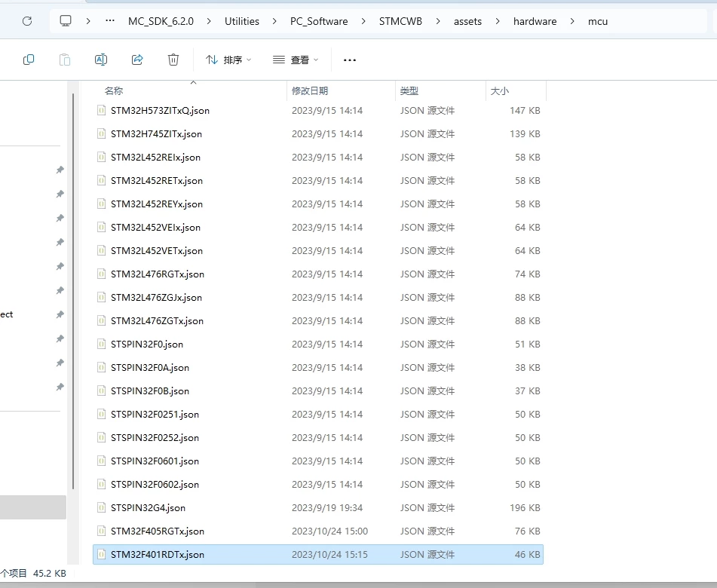Open the 查看 view dropdown
Viewport: 717px width, 588px height.
(296, 60)
